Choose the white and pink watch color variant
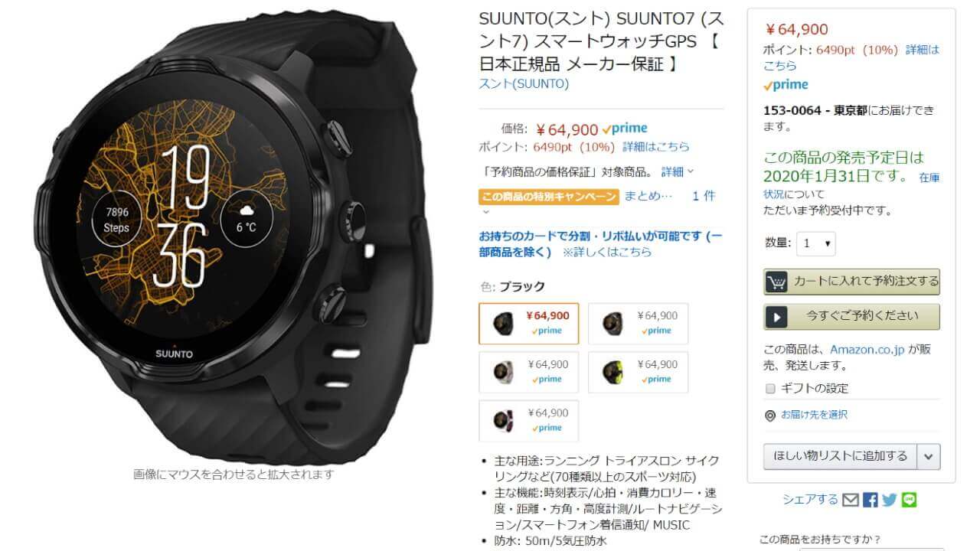Viewport: 980px width, 551px height. (x=529, y=372)
